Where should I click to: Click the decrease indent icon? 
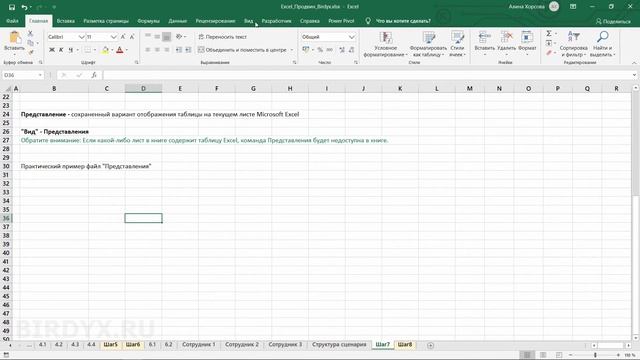pyautogui.click(x=179, y=50)
